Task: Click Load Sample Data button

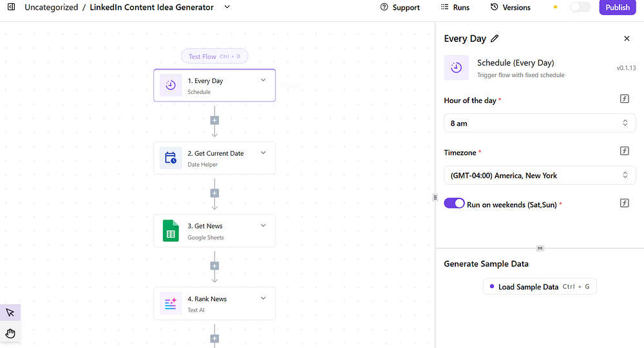Action: click(x=540, y=287)
